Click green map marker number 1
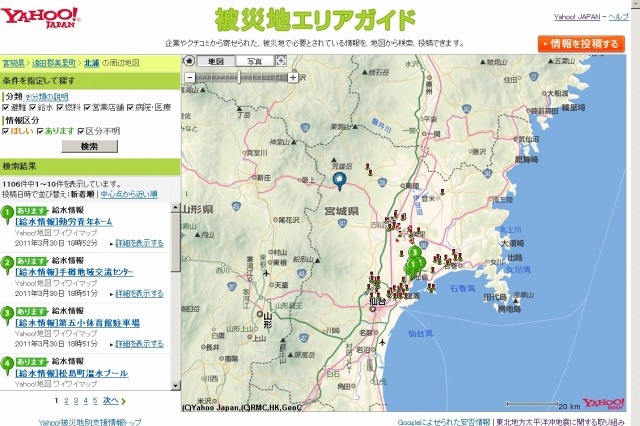 click(413, 265)
